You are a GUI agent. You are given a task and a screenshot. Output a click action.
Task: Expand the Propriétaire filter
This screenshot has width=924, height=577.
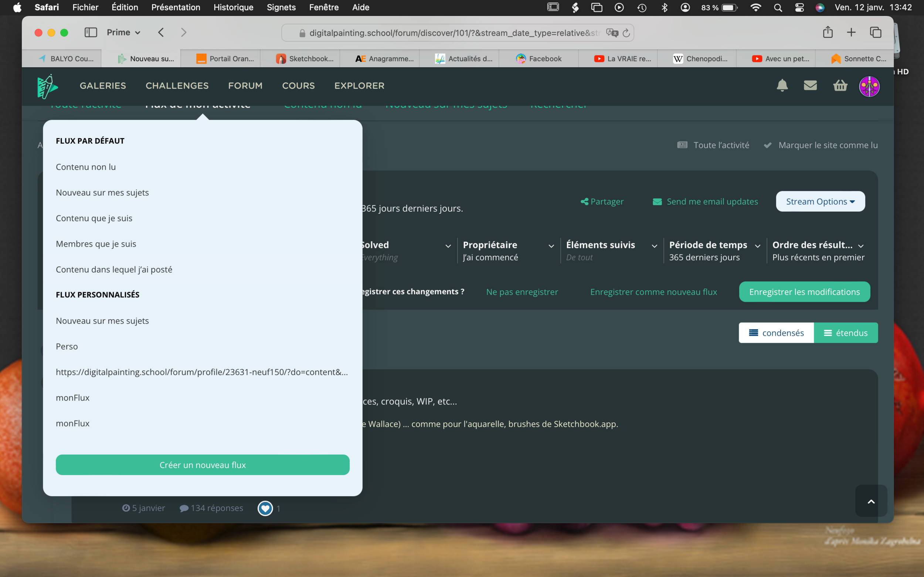click(x=508, y=251)
